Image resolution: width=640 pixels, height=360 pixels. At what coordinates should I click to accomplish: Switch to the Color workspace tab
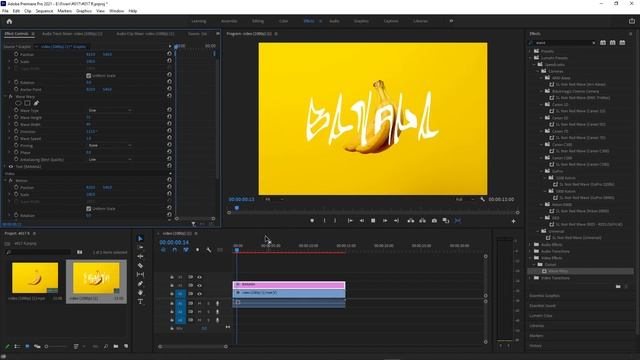click(x=283, y=21)
